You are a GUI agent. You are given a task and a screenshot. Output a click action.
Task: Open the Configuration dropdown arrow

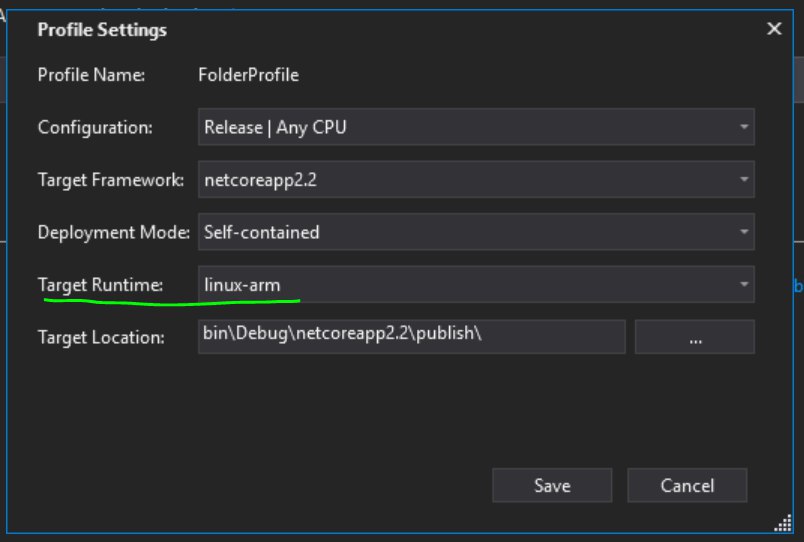coord(743,127)
